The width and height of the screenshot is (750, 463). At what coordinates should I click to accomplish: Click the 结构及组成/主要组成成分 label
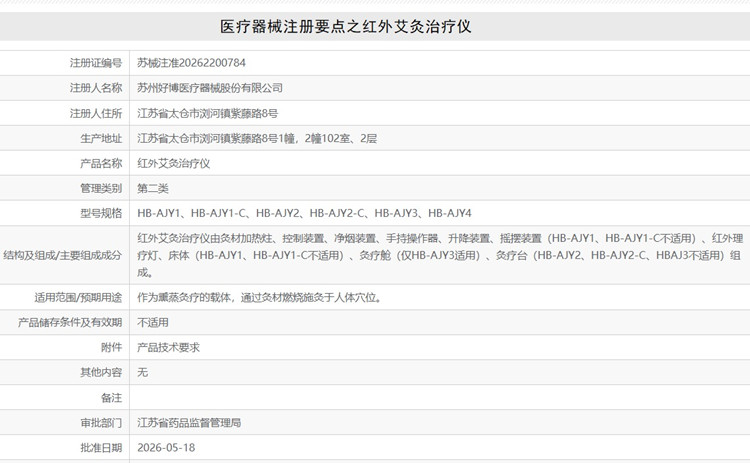pyautogui.click(x=62, y=255)
